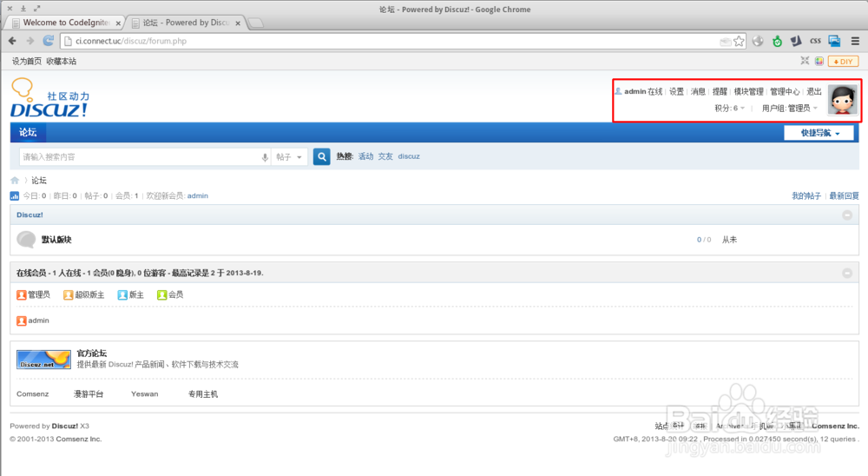The image size is (868, 476).
Task: Click the DIY button
Action: [x=843, y=62]
